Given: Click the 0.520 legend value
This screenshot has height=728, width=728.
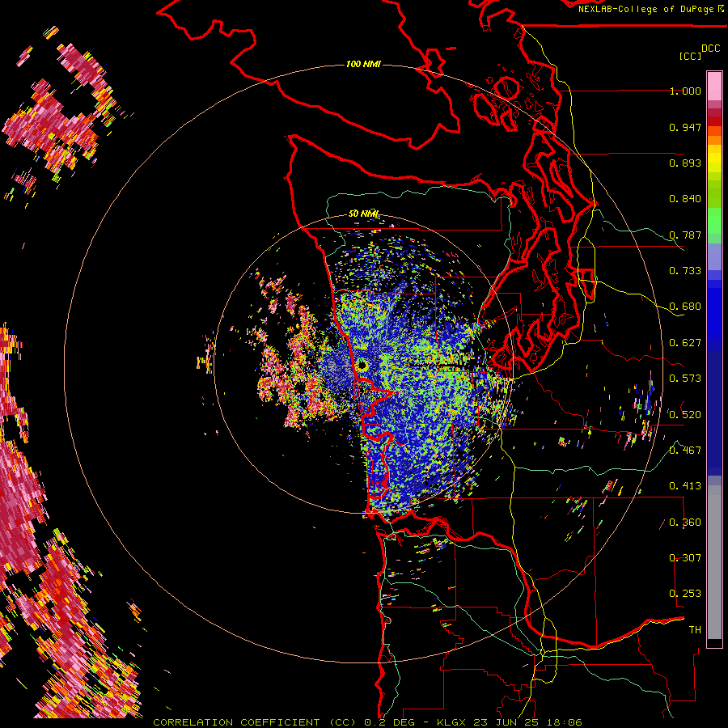Looking at the screenshot, I should tap(685, 414).
